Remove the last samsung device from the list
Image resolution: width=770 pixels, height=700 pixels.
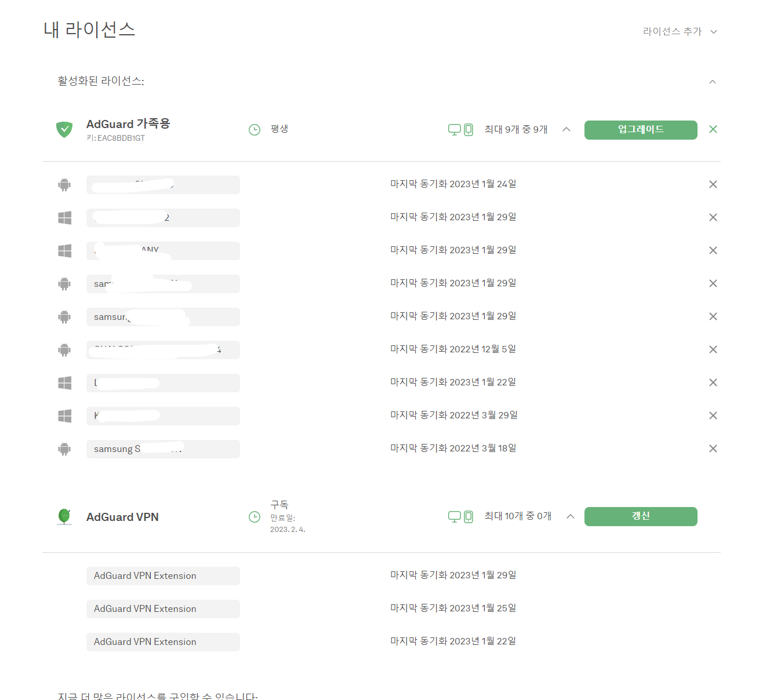[x=713, y=448]
